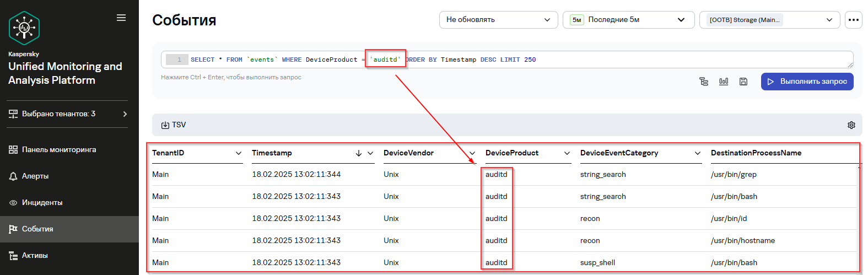Viewport: 868px width, 275px height.
Task: Open table settings gear icon
Action: (851, 125)
